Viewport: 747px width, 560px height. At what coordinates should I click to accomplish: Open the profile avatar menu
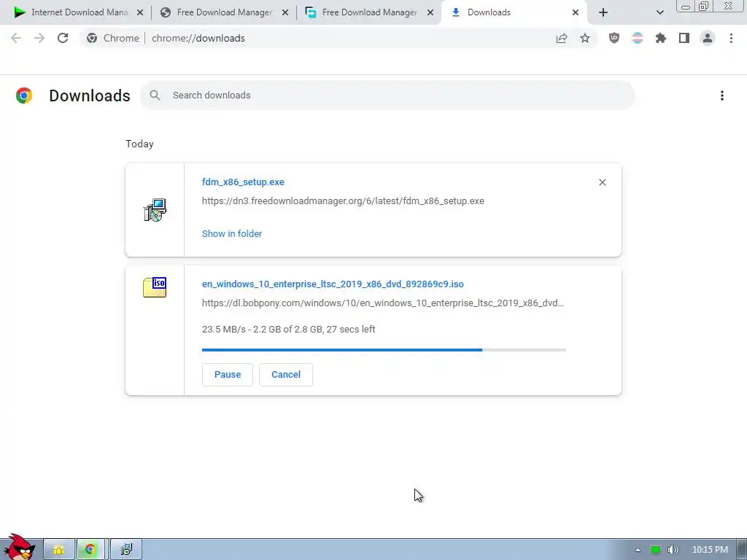[708, 38]
